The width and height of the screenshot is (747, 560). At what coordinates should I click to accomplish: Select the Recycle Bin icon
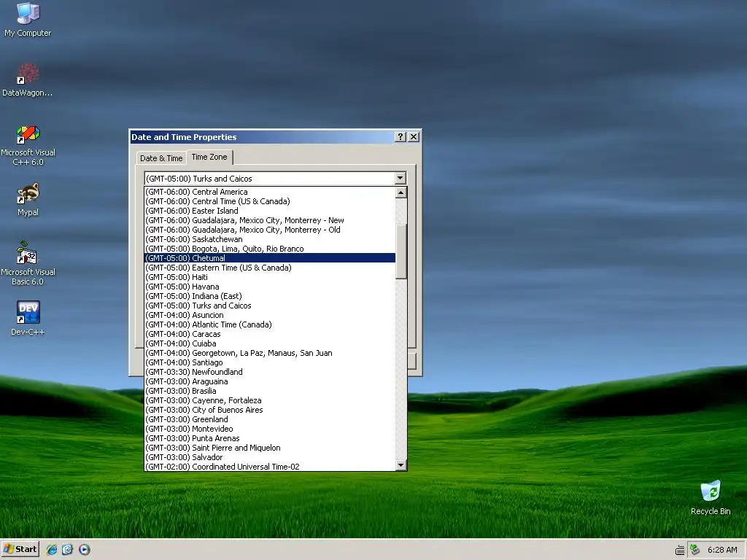[711, 497]
